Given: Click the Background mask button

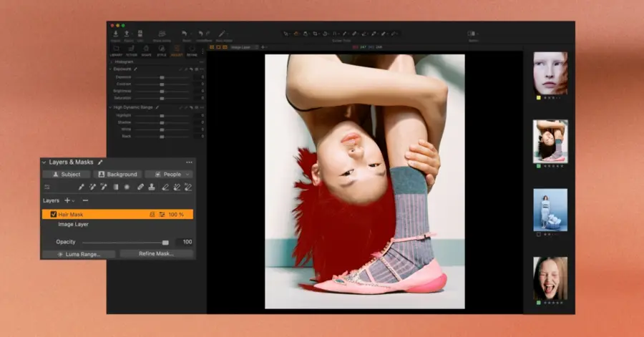Looking at the screenshot, I should [117, 175].
